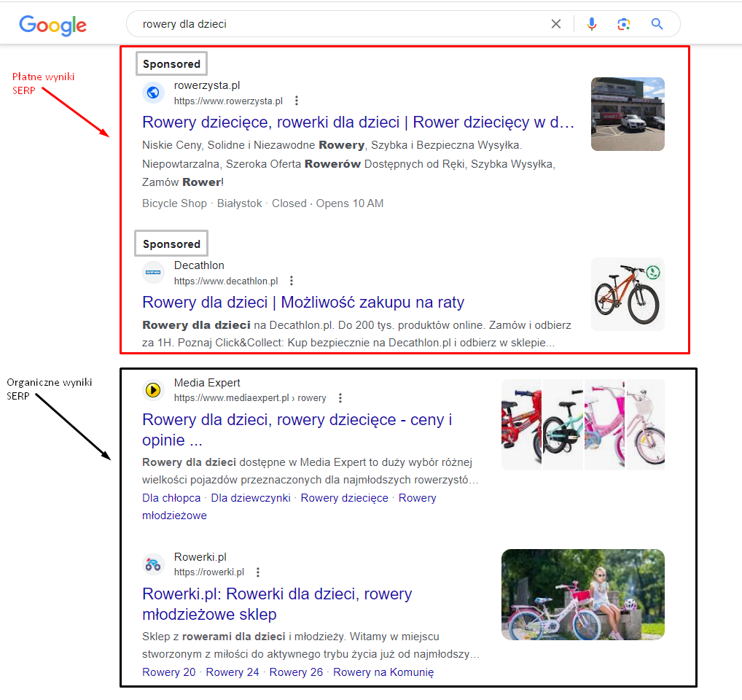Follow the 'Rowery na Komunię' sitelink

pos(383,672)
